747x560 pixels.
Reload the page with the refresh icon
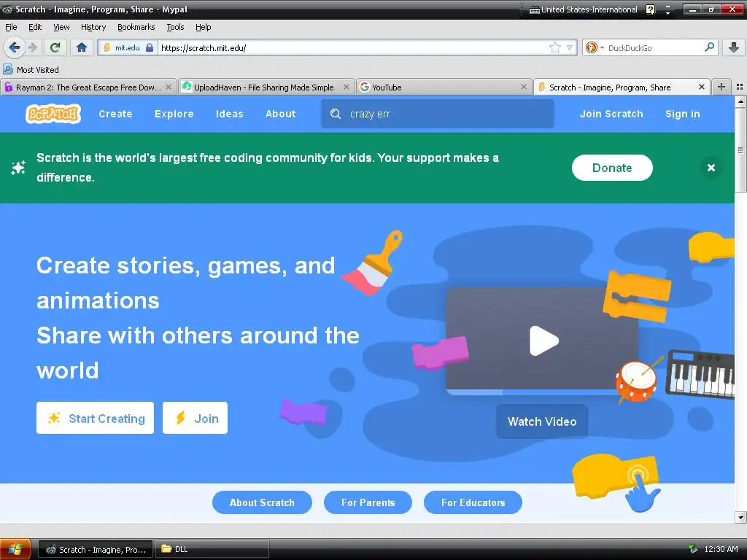pos(55,47)
